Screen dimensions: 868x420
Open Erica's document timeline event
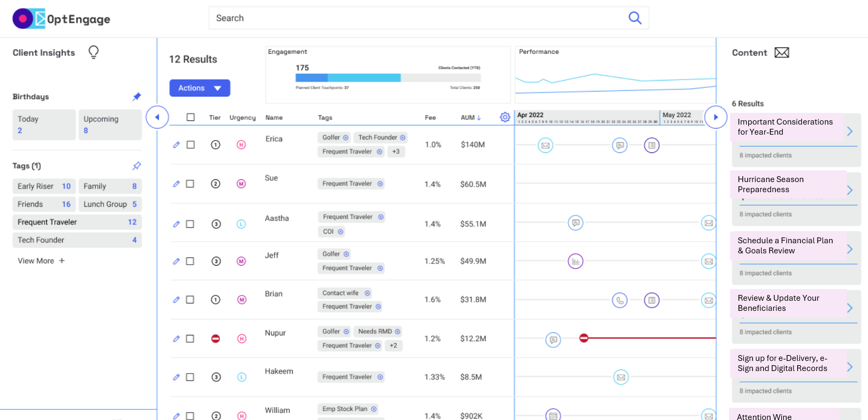[652, 145]
